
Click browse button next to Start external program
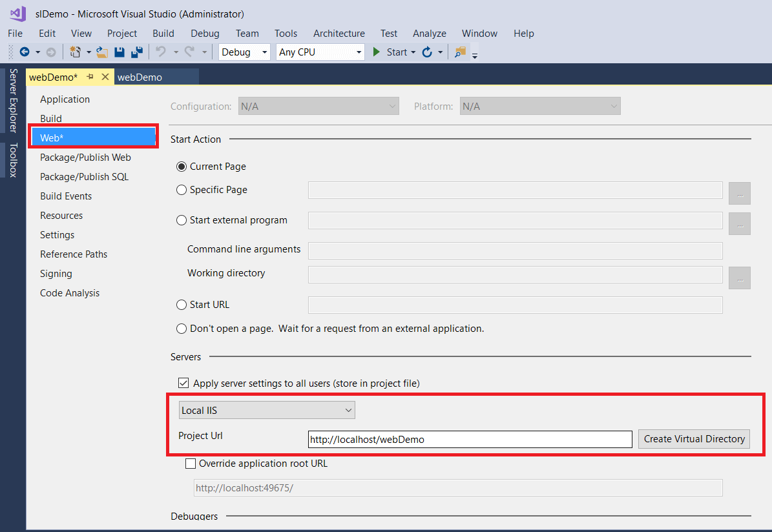[740, 223]
